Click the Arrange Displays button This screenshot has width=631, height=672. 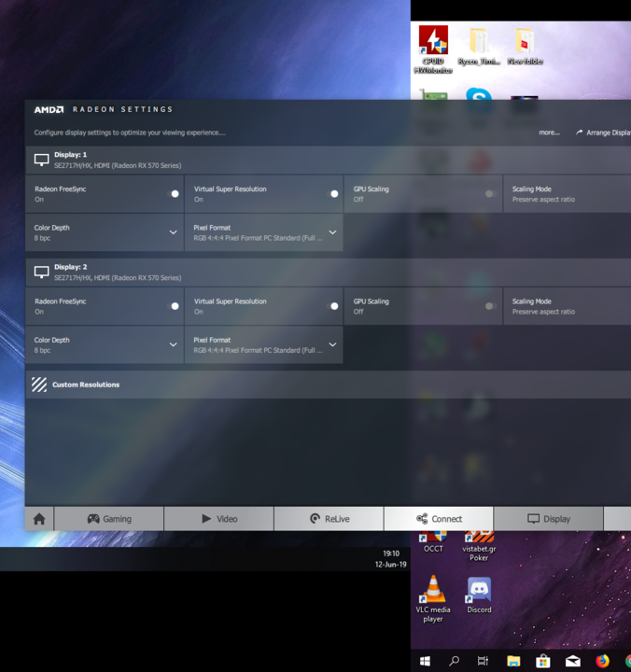(603, 133)
